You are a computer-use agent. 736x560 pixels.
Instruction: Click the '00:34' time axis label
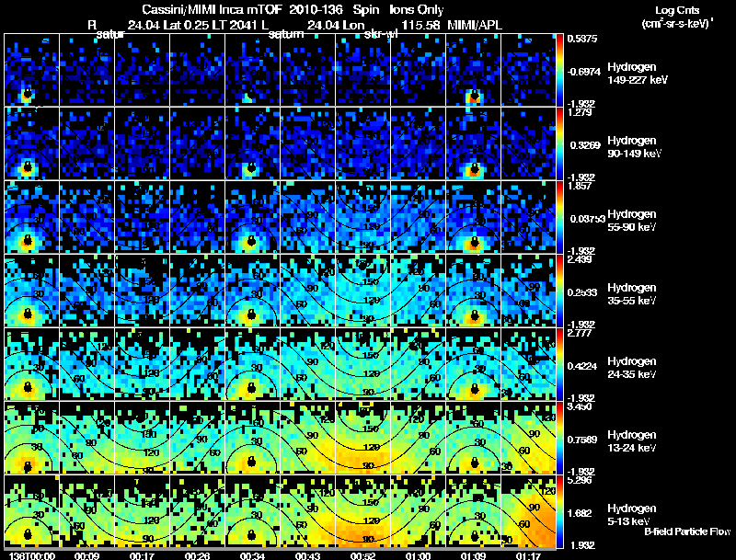pyautogui.click(x=252, y=555)
